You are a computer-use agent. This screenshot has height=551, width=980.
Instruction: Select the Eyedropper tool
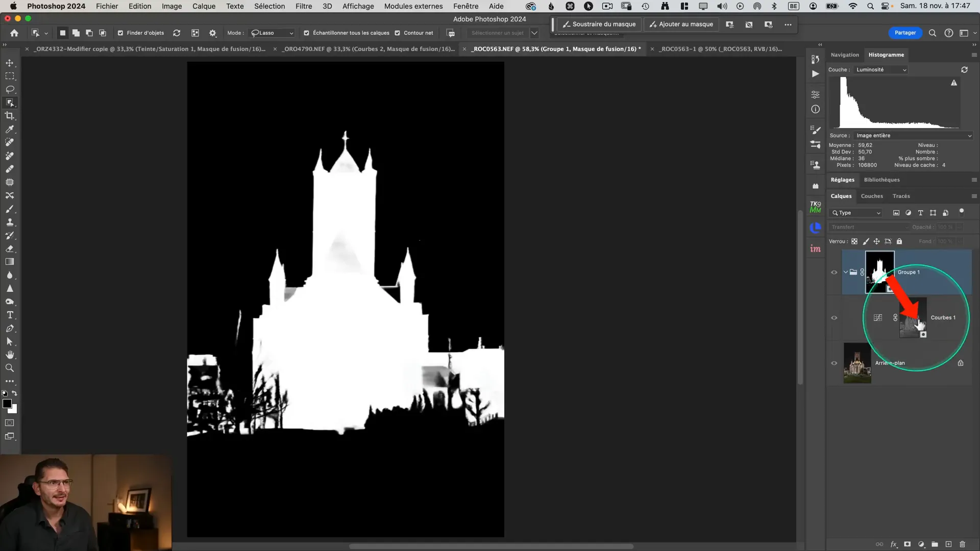(x=10, y=129)
